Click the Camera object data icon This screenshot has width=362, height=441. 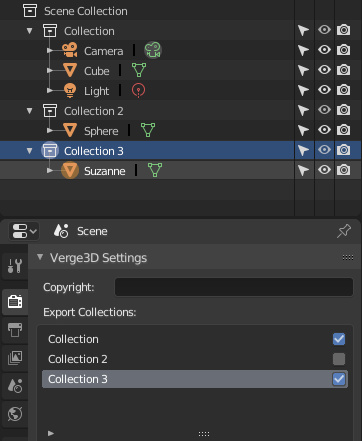(153, 50)
